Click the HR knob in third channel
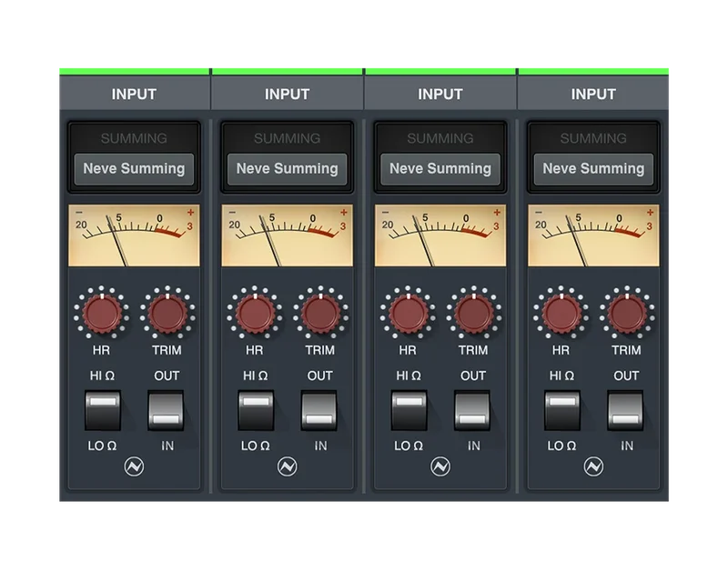The image size is (728, 571). tap(408, 314)
